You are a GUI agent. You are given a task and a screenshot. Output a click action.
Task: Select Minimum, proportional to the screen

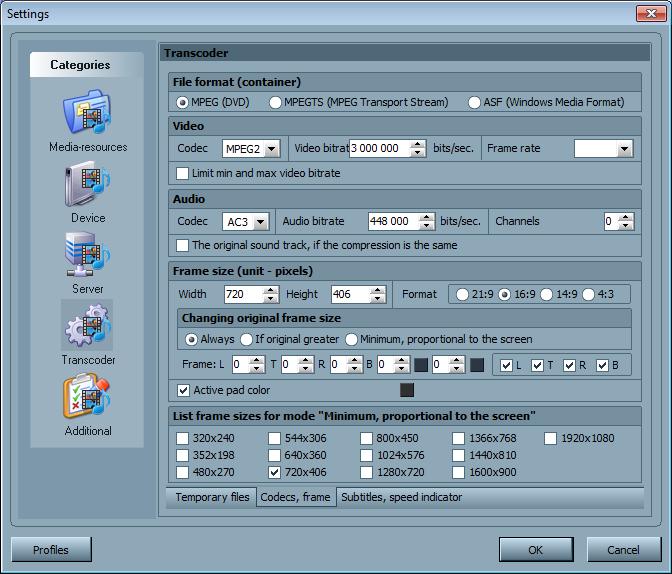click(x=351, y=340)
